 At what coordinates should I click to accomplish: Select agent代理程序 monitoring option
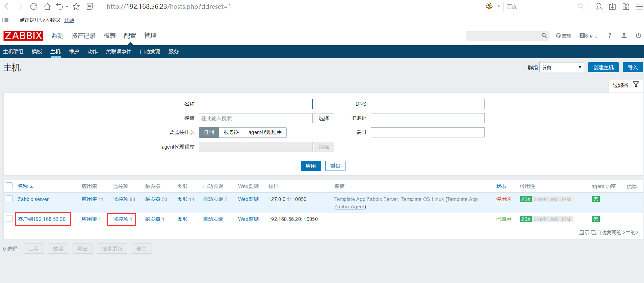[x=265, y=132]
